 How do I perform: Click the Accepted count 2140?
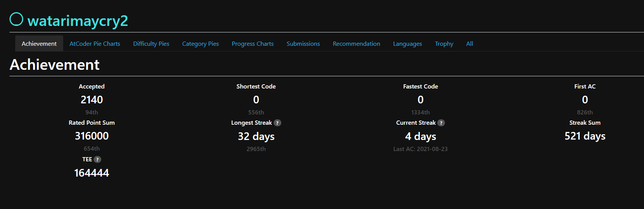pos(92,100)
